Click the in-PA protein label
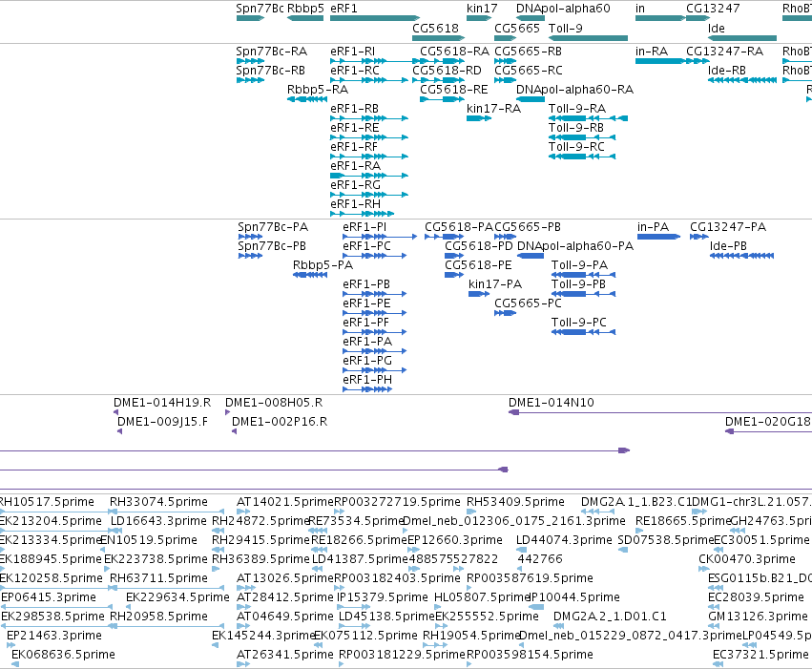This screenshot has height=669, width=812. [653, 227]
